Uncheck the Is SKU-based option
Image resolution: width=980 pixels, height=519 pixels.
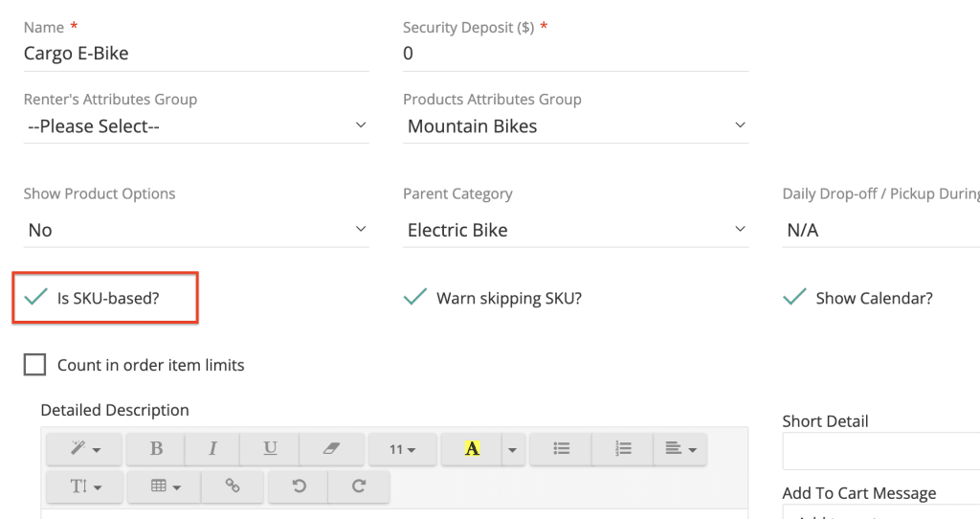coord(36,298)
